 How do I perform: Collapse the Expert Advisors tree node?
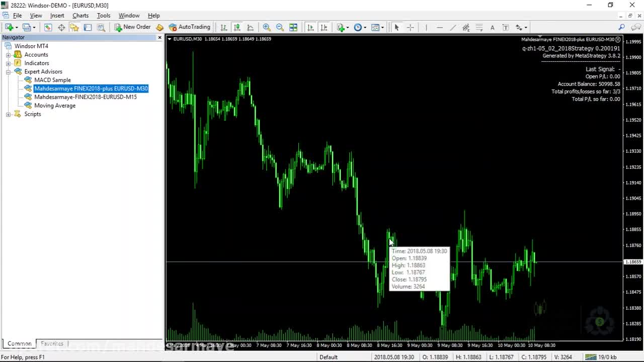(8, 72)
